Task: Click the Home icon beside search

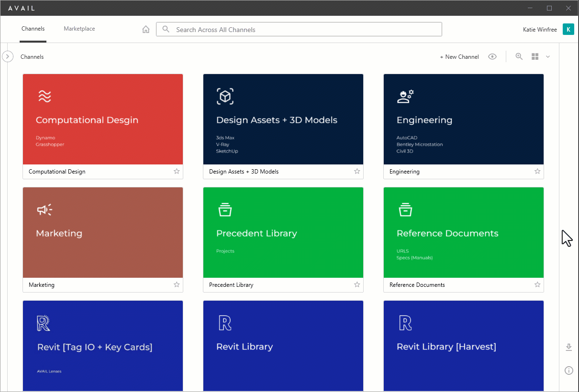Action: [146, 30]
